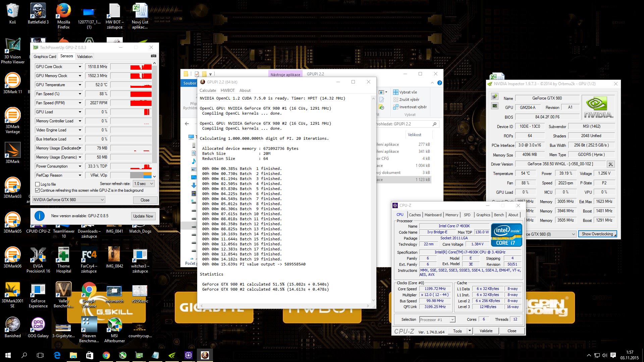Click Zrušit výběr in Explorer ribbon
Image resolution: width=644 pixels, height=362 pixels.
(406, 100)
